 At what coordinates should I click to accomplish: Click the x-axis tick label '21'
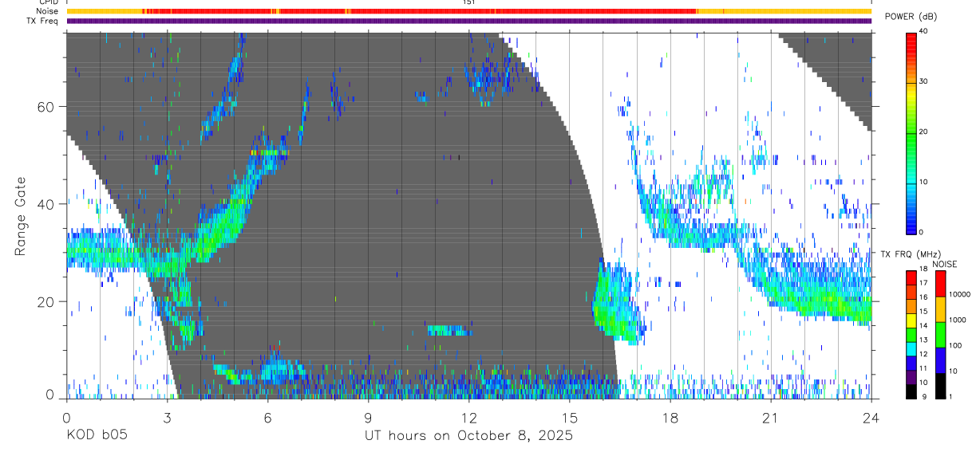pos(770,418)
